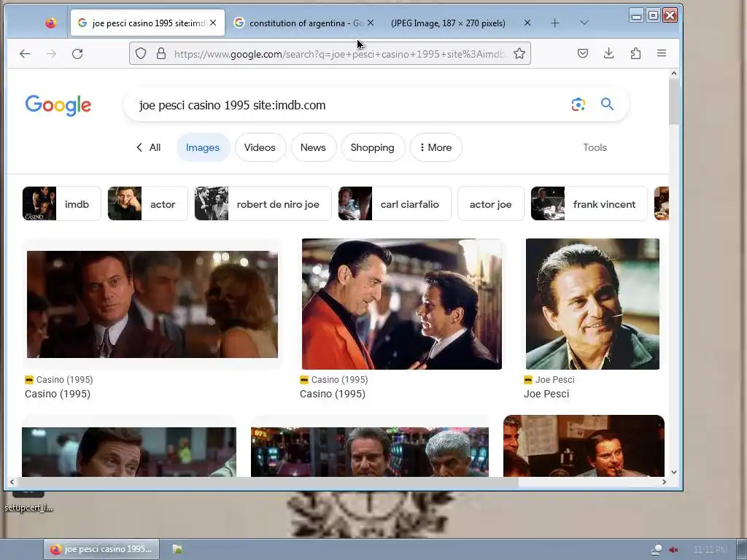Viewport: 747px width, 560px height.
Task: Click the Firefox logo pinned tab
Action: tap(50, 23)
